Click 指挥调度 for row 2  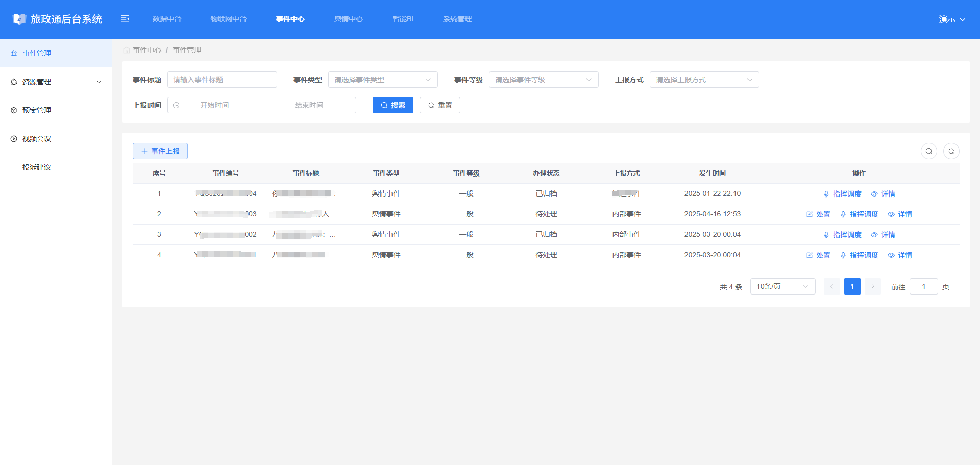point(859,214)
